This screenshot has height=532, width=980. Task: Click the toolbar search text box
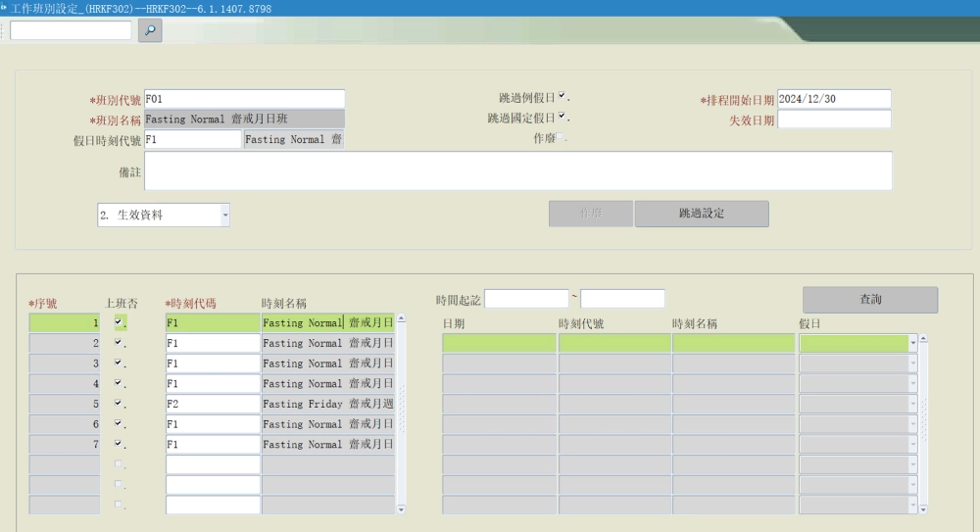71,30
